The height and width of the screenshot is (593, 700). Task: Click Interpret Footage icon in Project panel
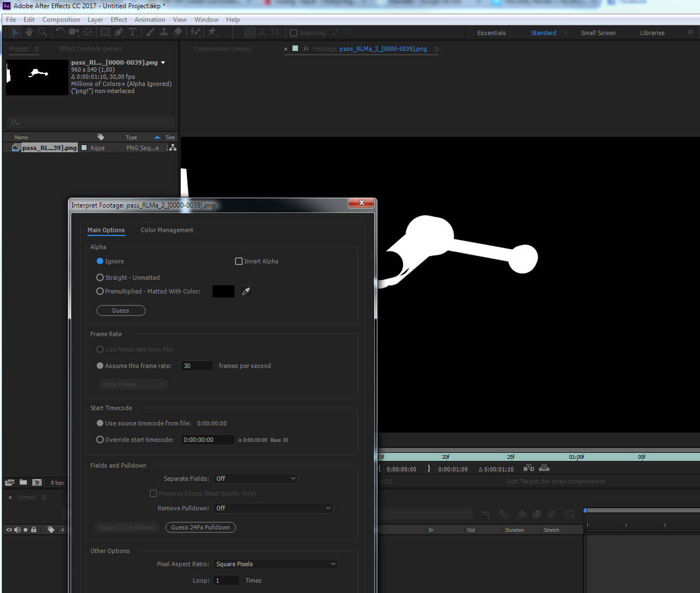click(x=9, y=482)
